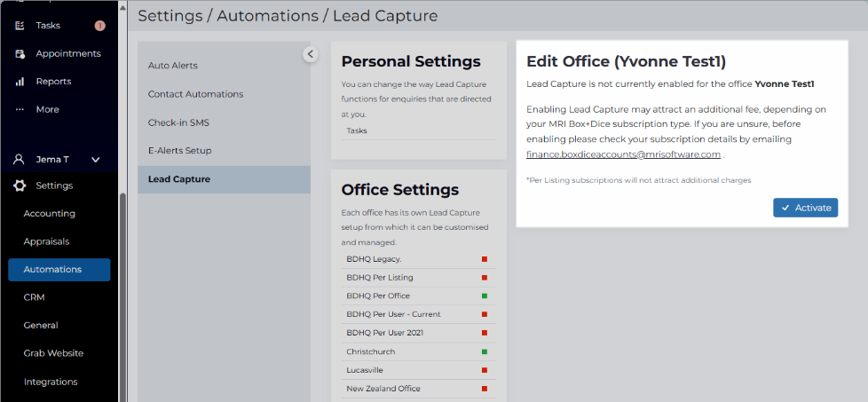Click the Activate button
Screen dimensions: 868x402
coord(806,208)
